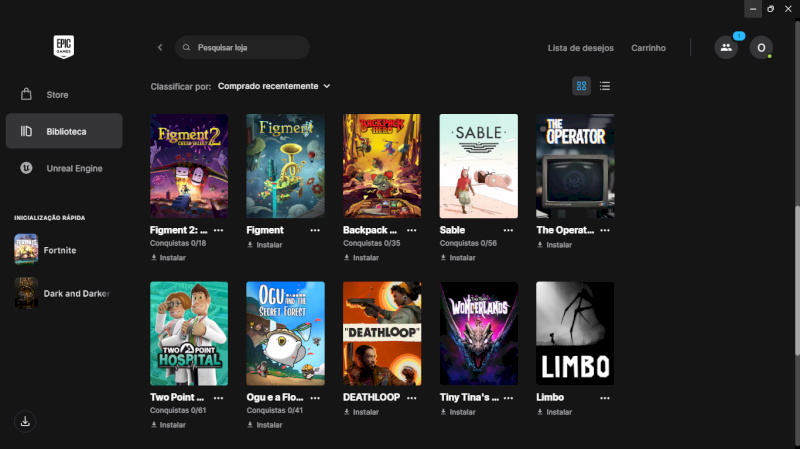Click the Limbo title text
800x449 pixels.
pos(550,397)
